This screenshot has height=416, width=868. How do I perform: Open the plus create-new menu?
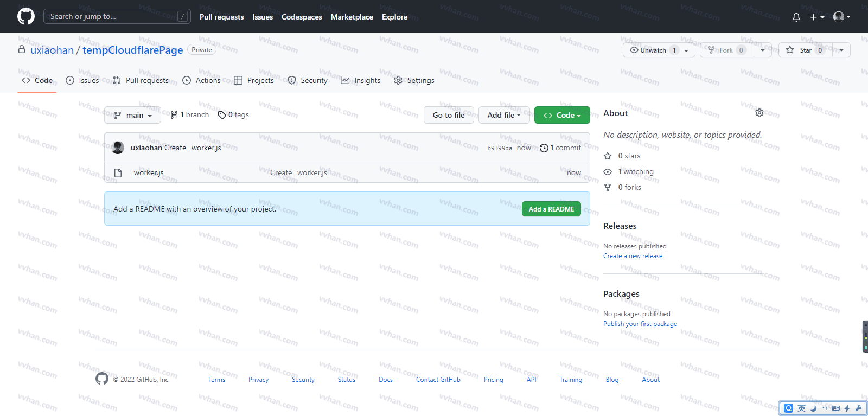pos(817,17)
